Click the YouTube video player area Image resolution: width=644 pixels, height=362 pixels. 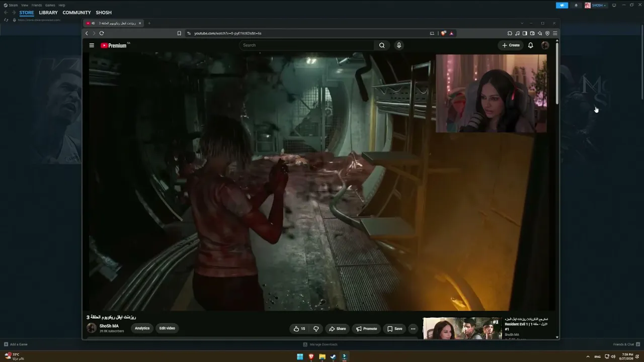[322, 181]
